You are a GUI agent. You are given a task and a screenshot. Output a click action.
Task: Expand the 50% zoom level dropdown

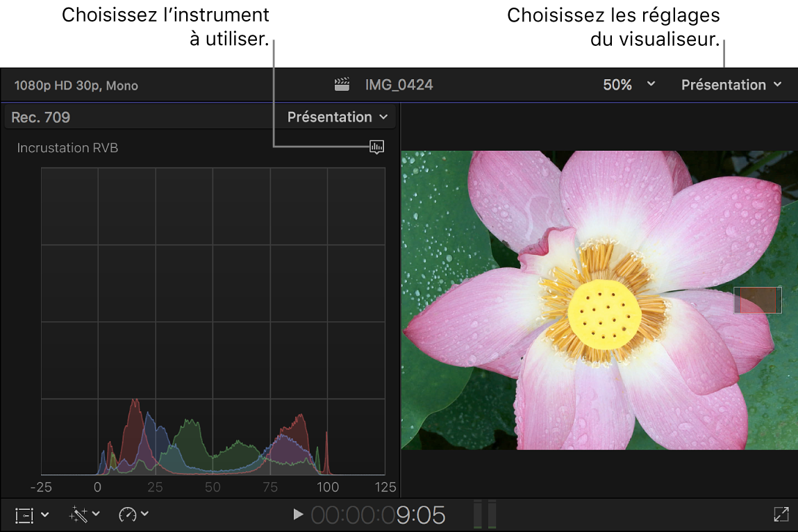(x=627, y=84)
